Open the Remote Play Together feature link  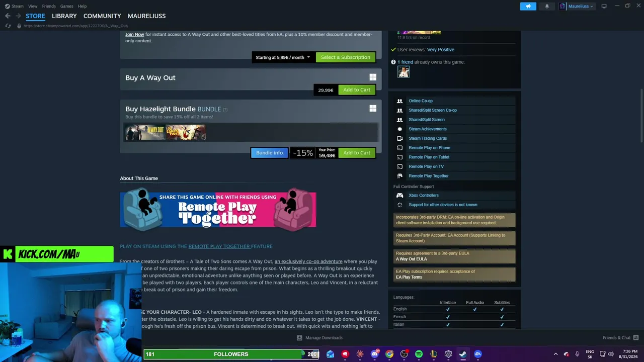(x=219, y=246)
